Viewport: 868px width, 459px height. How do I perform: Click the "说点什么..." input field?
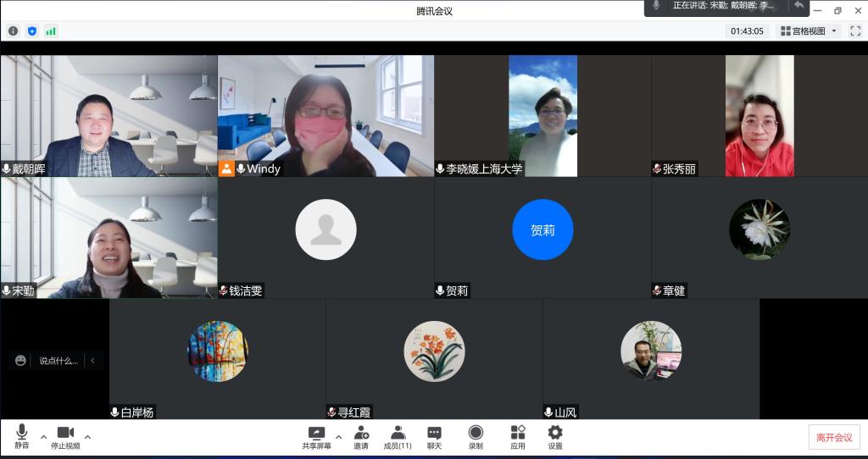coord(58,361)
